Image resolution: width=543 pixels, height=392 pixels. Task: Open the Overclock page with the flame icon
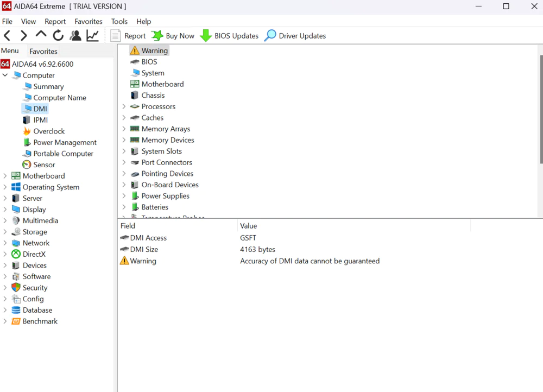[x=49, y=131]
